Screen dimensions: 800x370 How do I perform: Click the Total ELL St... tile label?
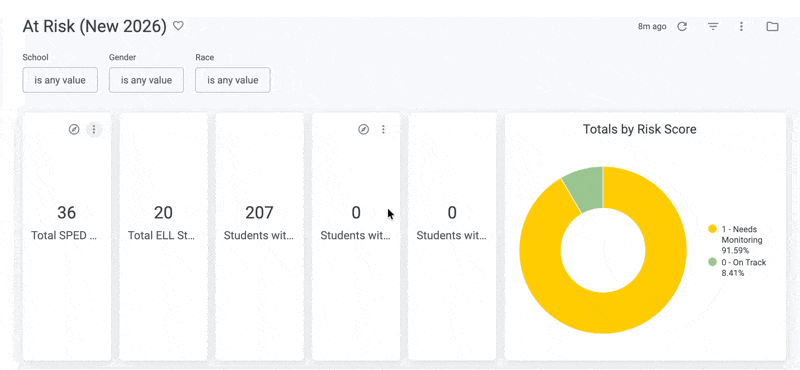coord(161,235)
